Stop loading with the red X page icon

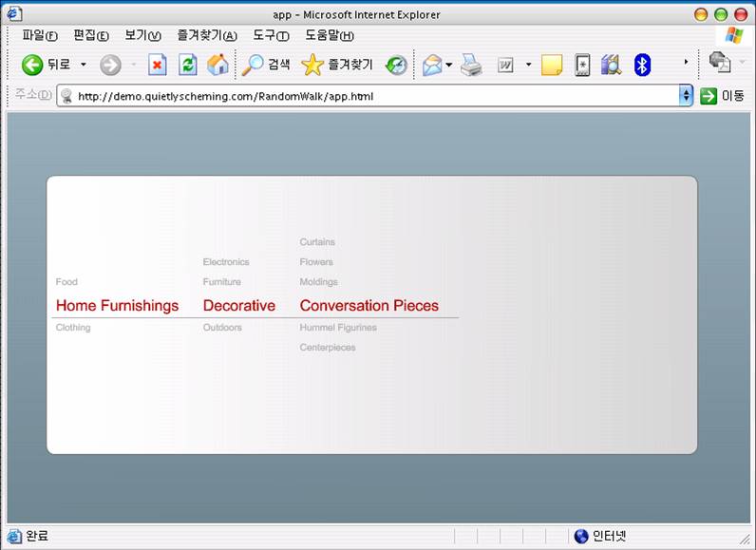[x=157, y=66]
